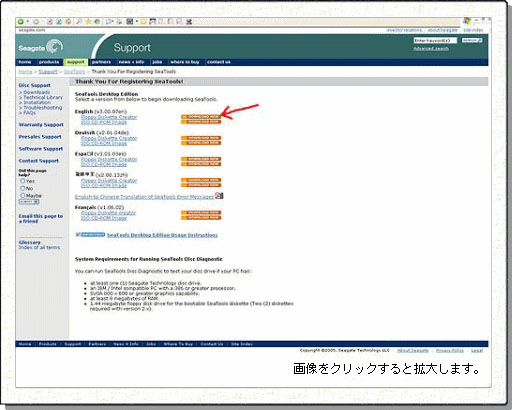This screenshot has height=410, width=512.
Task: Click the green globe icon after the star
Action: (97, 22)
